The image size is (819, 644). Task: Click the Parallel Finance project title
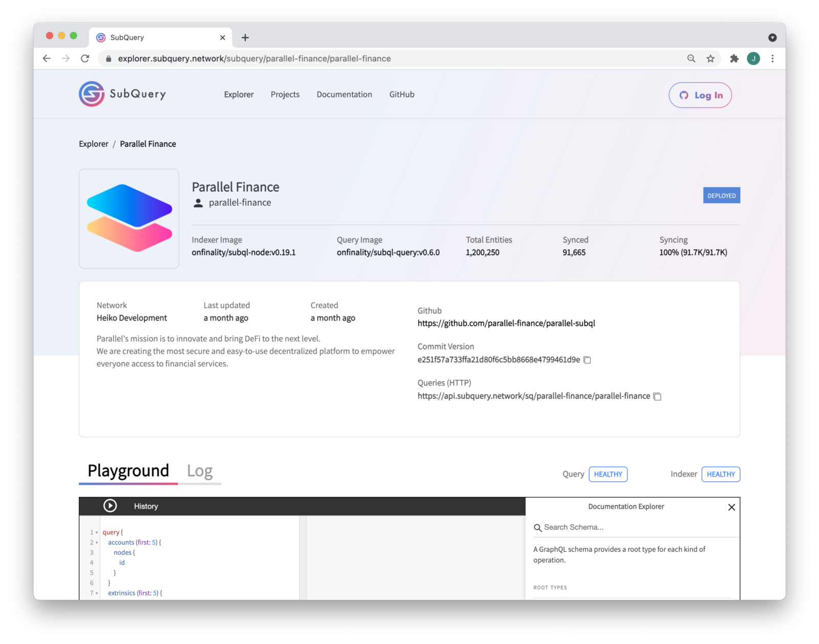tap(235, 187)
